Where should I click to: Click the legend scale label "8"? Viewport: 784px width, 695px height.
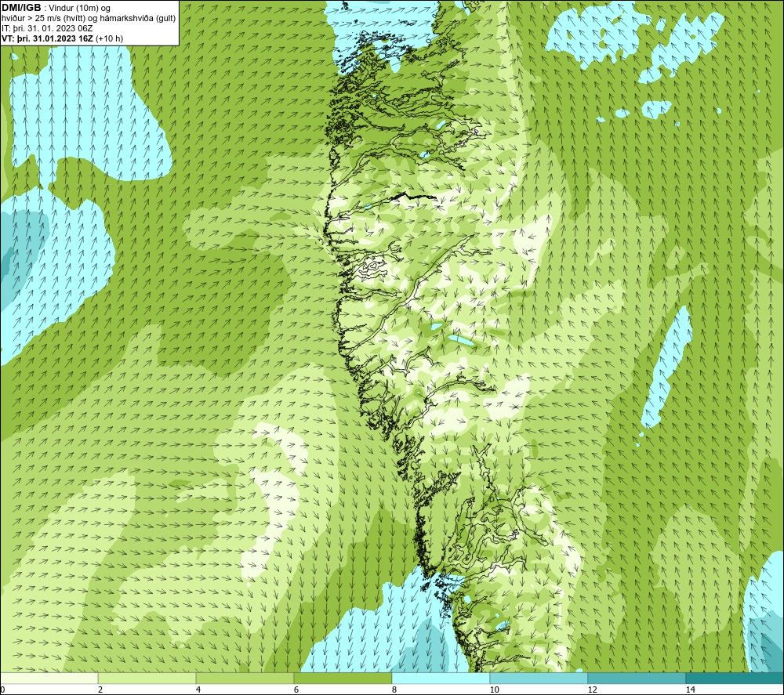[x=394, y=690]
